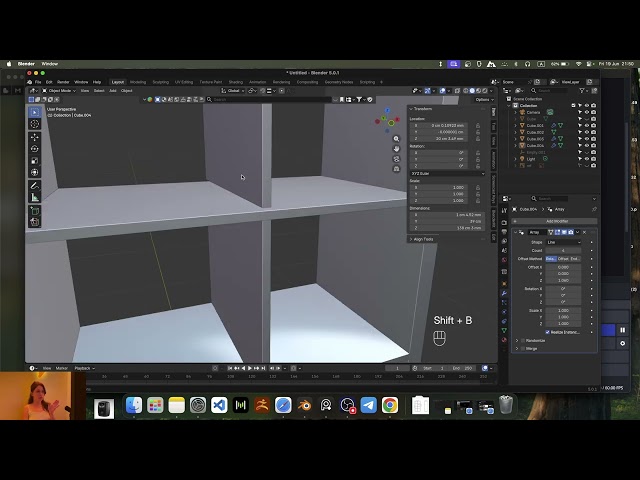
Task: Open the Render menu
Action: [x=63, y=82]
